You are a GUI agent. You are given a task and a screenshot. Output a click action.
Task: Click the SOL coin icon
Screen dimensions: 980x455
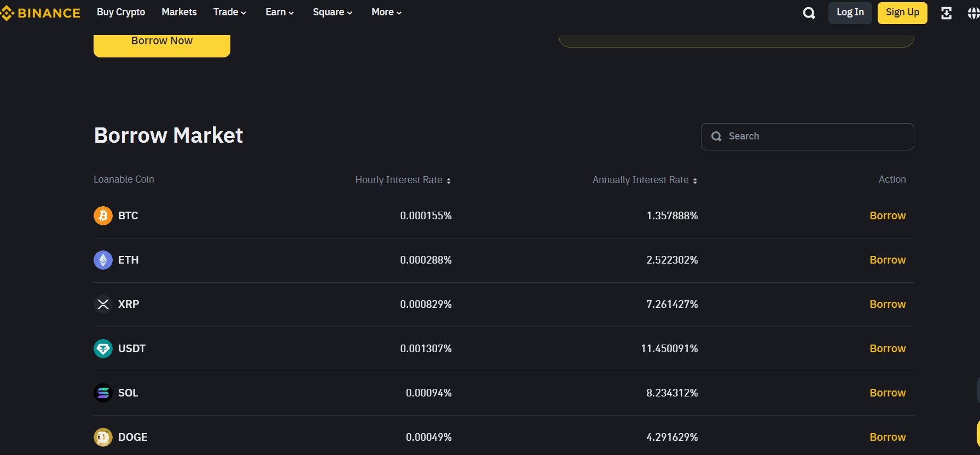(x=103, y=393)
